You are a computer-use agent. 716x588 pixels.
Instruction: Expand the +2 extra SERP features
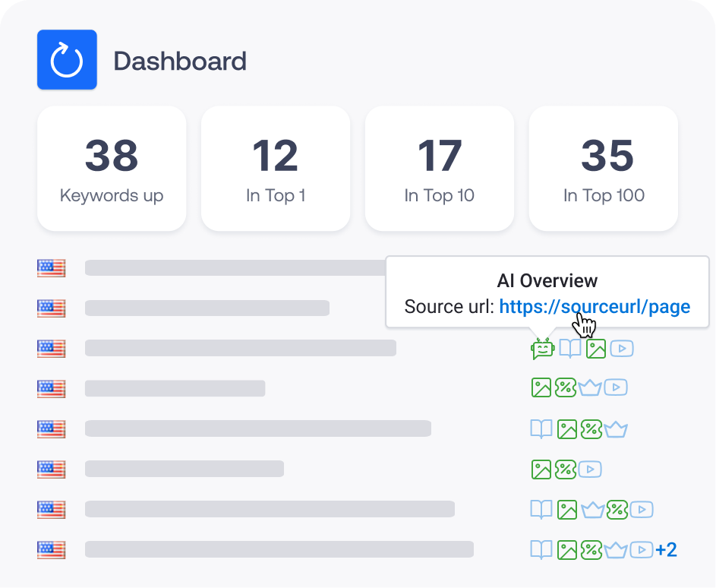tap(666, 549)
